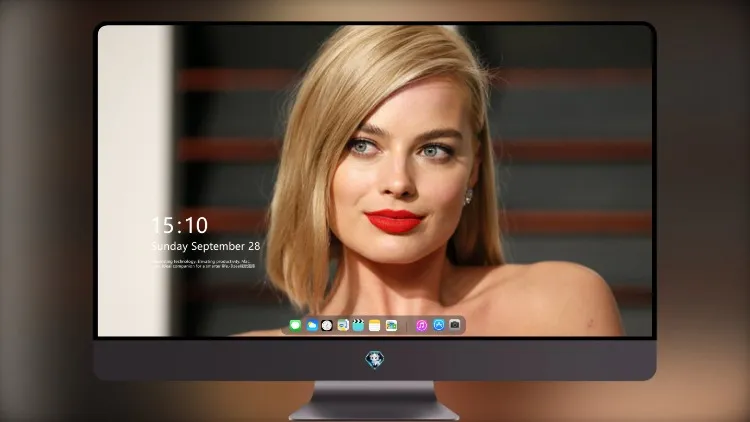This screenshot has width=750, height=422.
Task: Click the monitor stand below the screen
Action: 374,401
